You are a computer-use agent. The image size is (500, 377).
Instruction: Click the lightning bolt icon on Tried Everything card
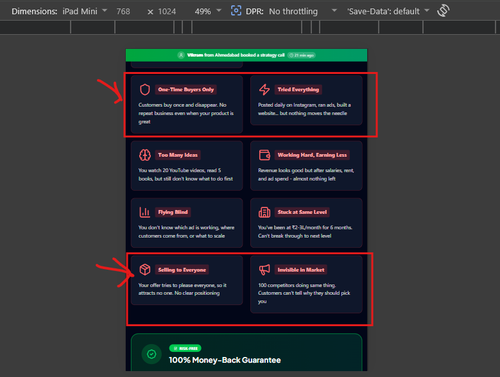click(x=264, y=90)
